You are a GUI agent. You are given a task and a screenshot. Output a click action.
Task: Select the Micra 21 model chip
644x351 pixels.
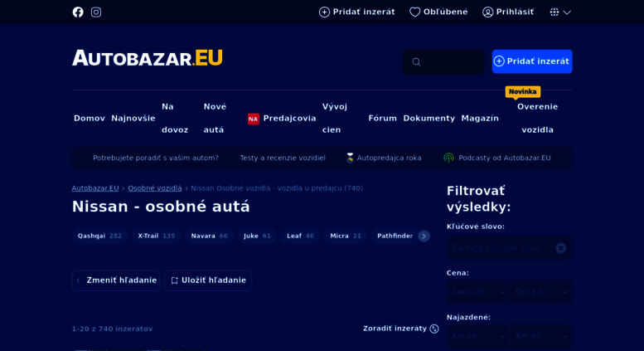click(346, 236)
